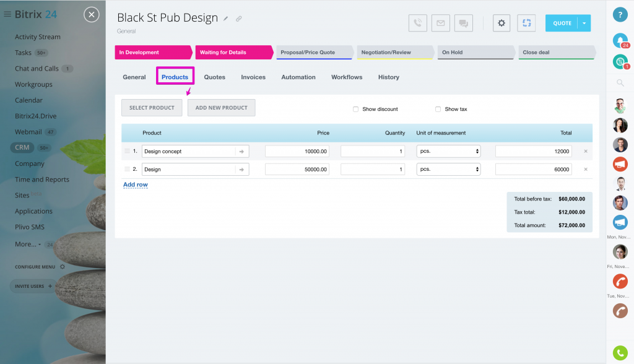Screen dimensions: 634x364
Task: Click the plus icon on Invite Users
Action: coord(50,287)
